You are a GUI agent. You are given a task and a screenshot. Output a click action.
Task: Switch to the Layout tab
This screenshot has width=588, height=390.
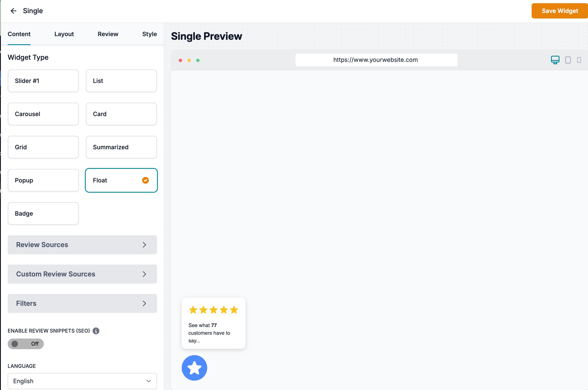coord(64,34)
